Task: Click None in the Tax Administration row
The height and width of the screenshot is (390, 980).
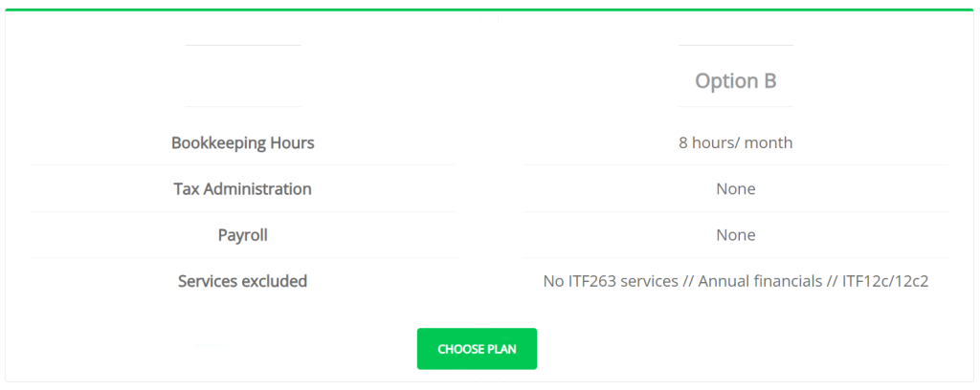Action: click(735, 189)
